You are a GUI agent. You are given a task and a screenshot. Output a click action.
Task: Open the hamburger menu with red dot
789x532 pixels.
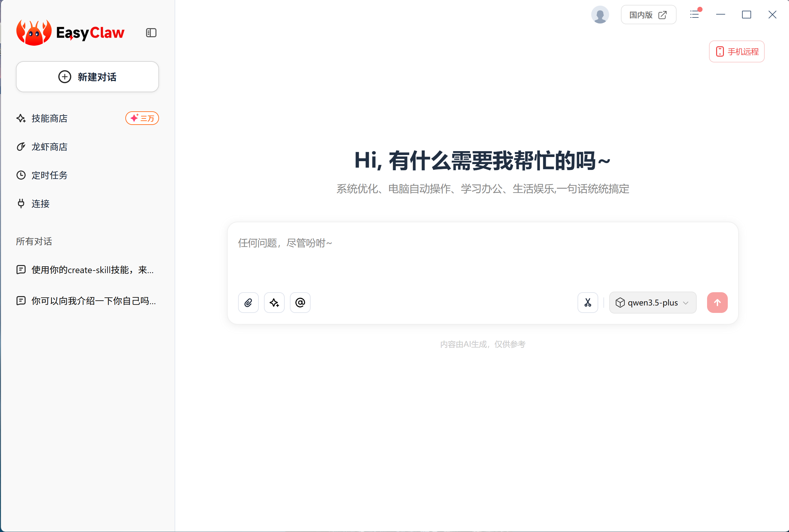695,15
